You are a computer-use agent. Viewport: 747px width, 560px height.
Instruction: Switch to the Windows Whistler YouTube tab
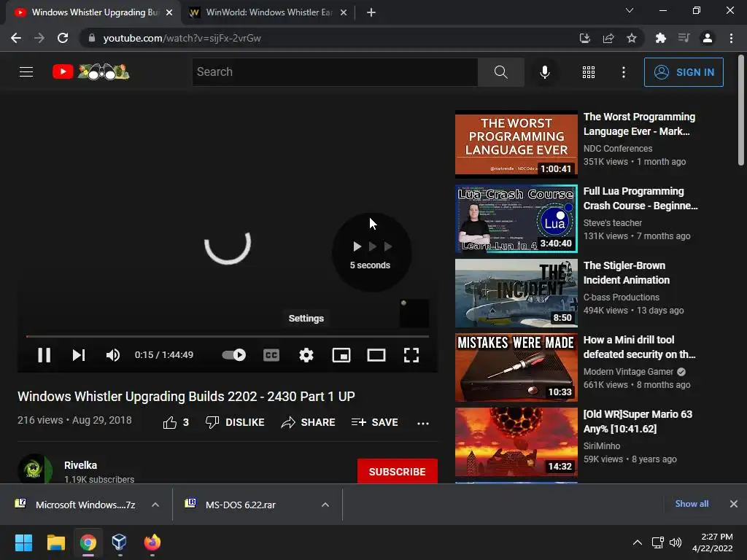[x=93, y=12]
